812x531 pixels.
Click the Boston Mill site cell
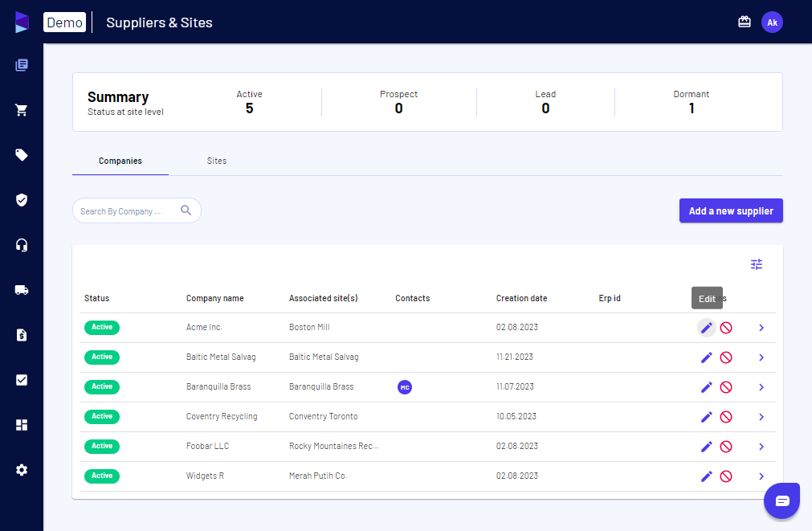pos(309,328)
